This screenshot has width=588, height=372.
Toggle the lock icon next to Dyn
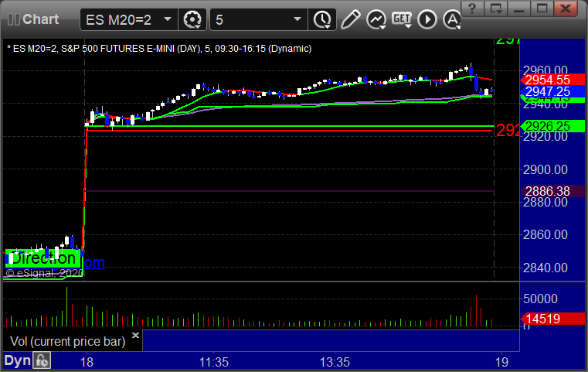coord(42,360)
